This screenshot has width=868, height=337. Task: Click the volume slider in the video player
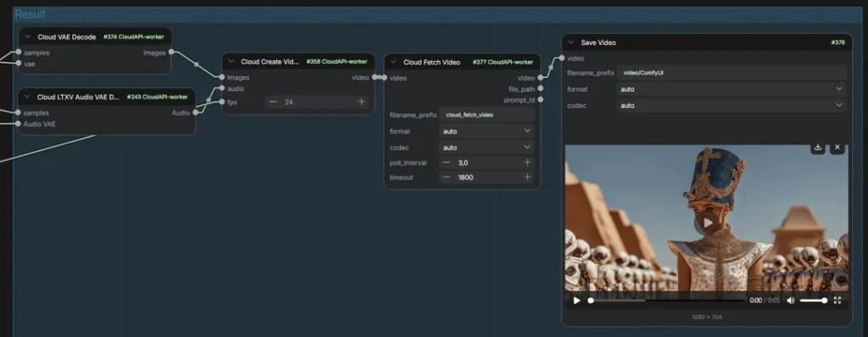point(813,300)
